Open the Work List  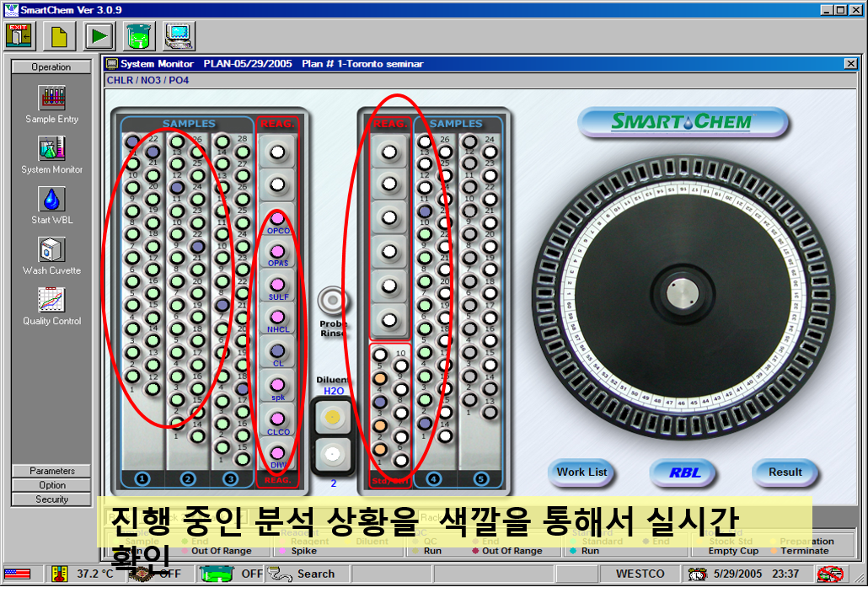[581, 473]
